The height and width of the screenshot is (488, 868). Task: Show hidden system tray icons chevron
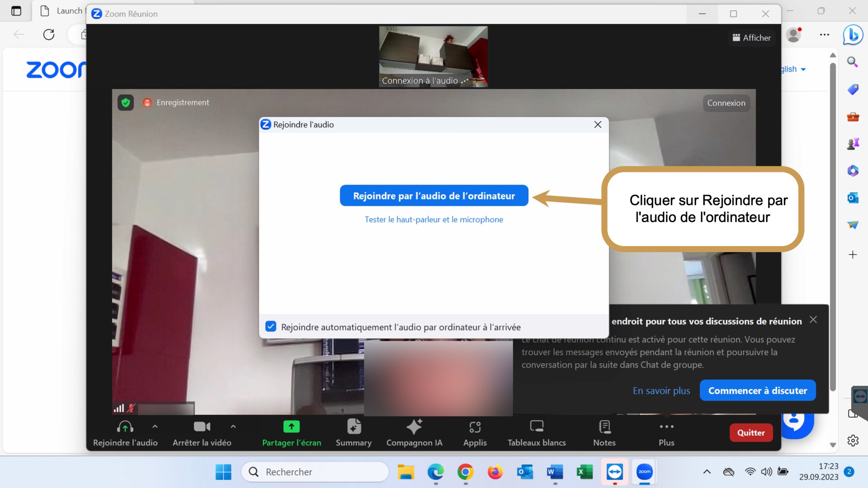click(x=707, y=472)
